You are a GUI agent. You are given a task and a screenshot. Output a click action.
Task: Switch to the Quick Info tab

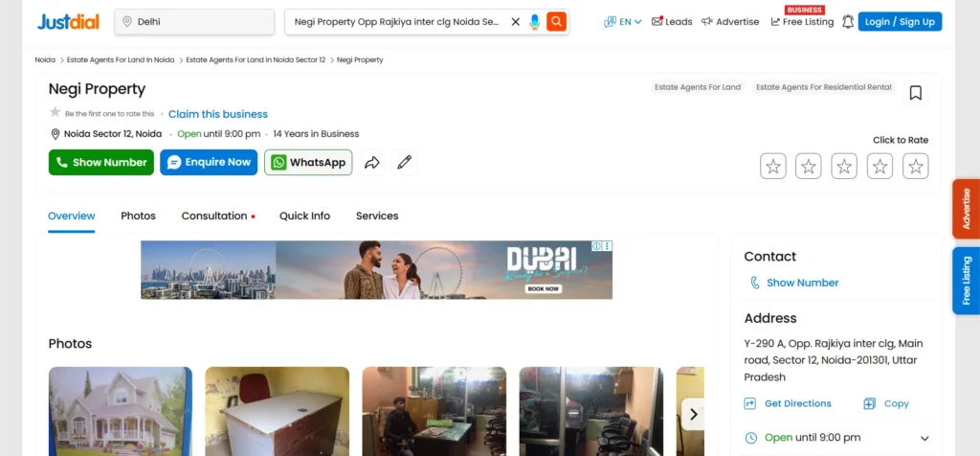tap(304, 216)
